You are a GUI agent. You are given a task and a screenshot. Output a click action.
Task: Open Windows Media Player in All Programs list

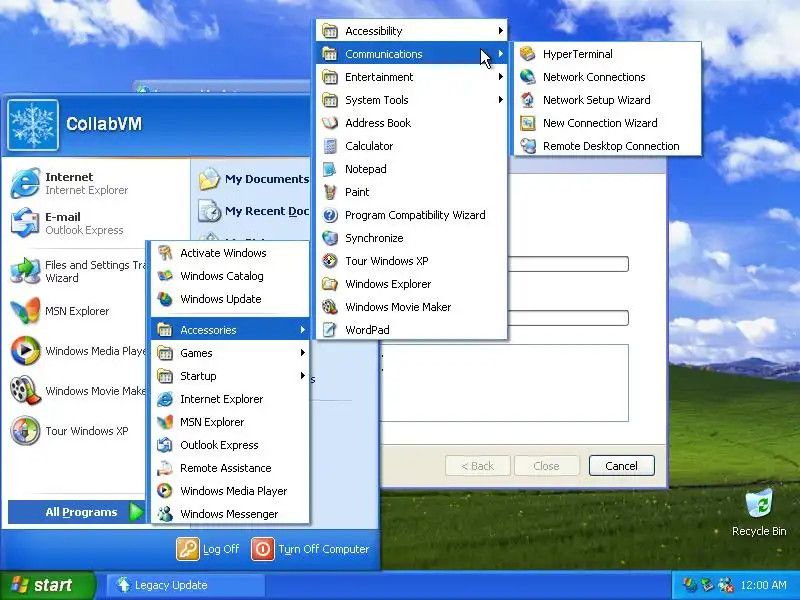(x=230, y=491)
